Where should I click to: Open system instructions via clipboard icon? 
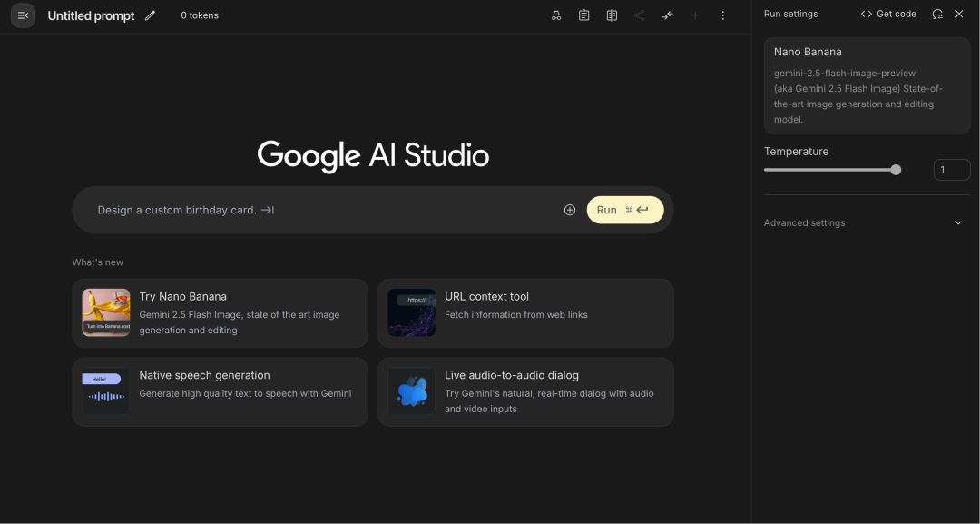(583, 15)
